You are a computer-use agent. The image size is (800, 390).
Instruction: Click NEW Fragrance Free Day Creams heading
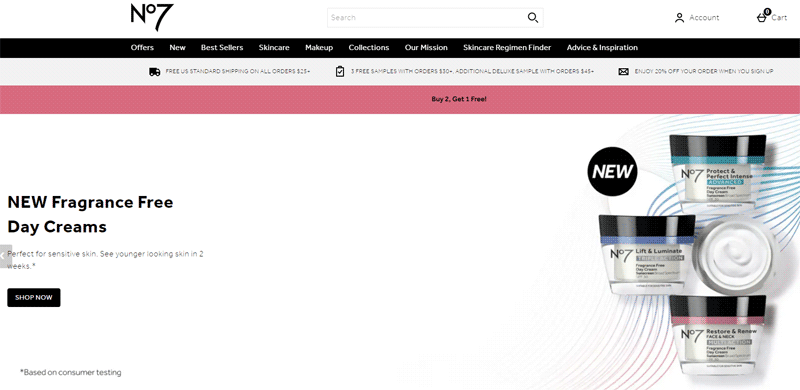(90, 214)
